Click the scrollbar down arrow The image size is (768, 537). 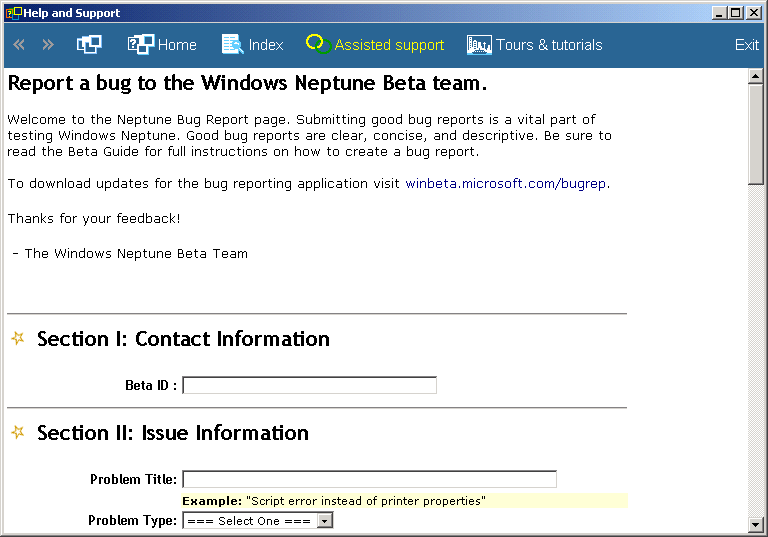755,525
